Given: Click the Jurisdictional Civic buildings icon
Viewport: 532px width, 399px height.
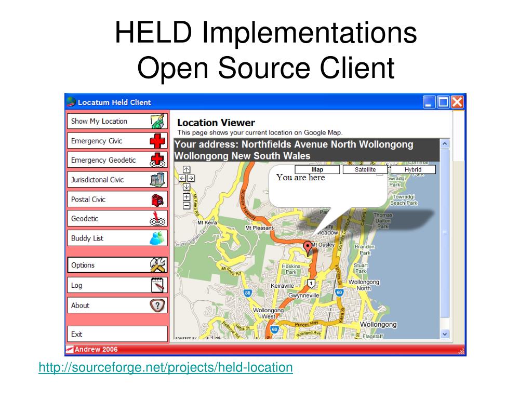Looking at the screenshot, I should pyautogui.click(x=158, y=180).
